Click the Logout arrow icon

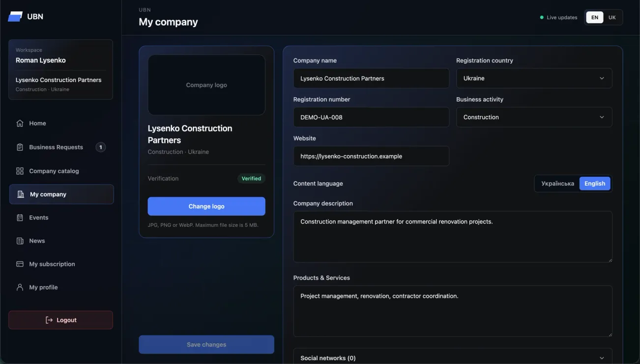(x=49, y=320)
